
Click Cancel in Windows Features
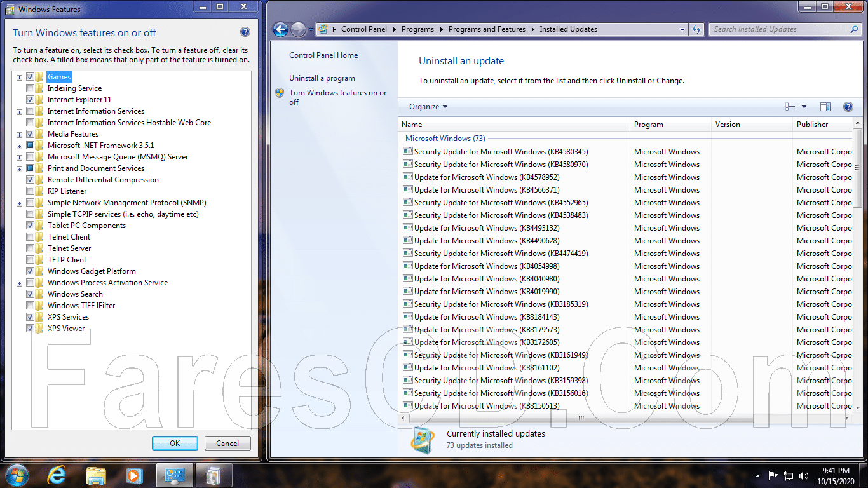pos(227,444)
